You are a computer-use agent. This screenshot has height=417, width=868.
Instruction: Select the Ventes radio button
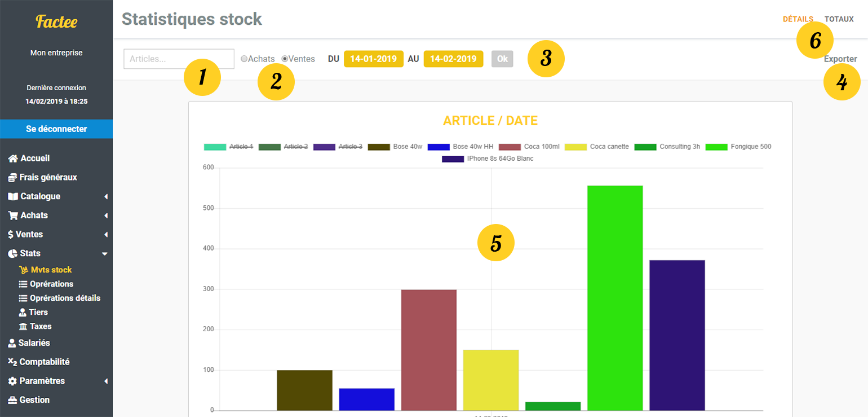(285, 59)
